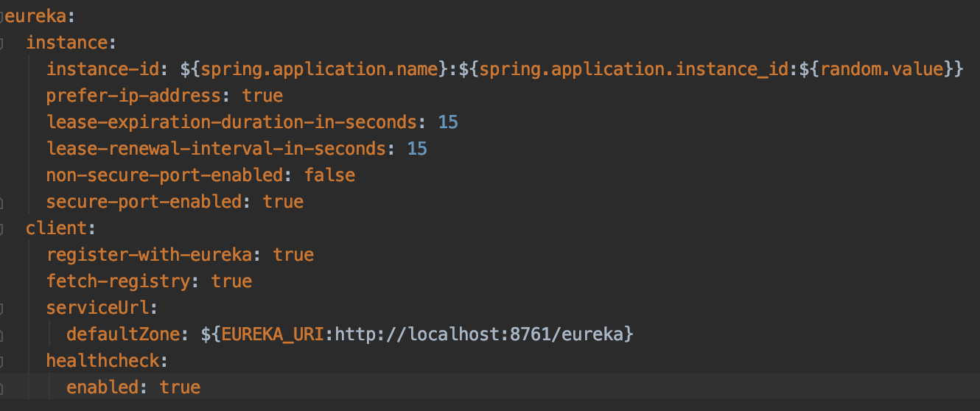Click the secure-port-enabled key set to true
The image size is (980, 411).
click(144, 202)
